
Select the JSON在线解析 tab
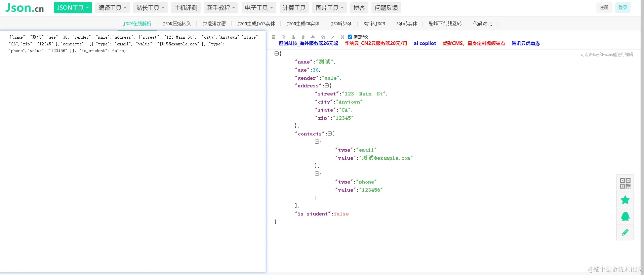(x=137, y=24)
